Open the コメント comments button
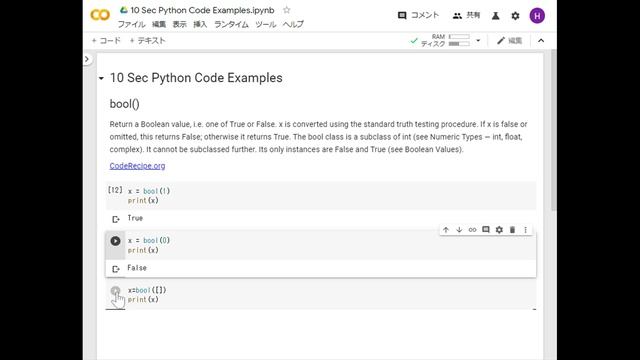 [x=418, y=16]
